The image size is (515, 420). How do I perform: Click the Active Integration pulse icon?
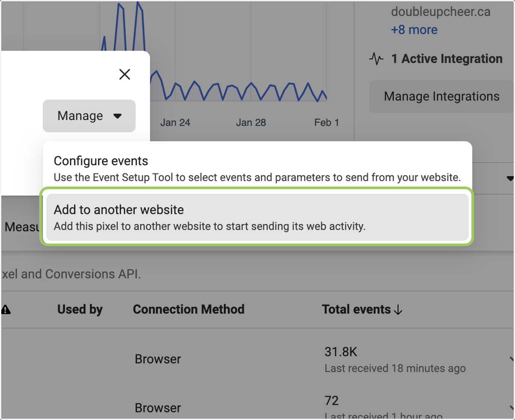point(376,59)
